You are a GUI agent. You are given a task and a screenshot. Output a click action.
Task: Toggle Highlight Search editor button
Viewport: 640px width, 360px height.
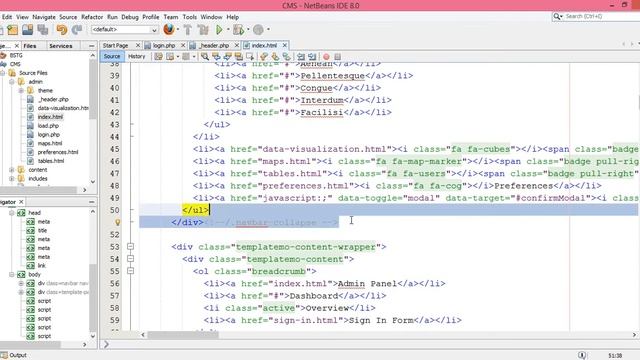click(238, 56)
